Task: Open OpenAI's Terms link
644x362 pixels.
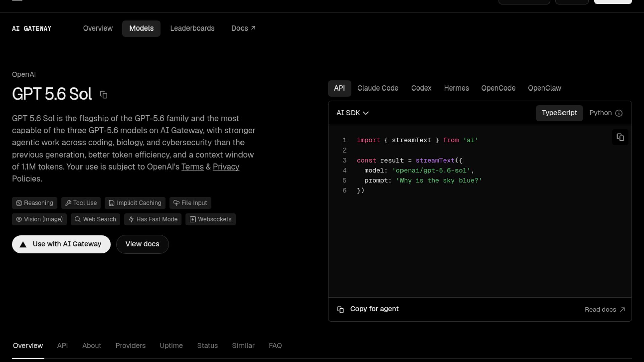Action: pyautogui.click(x=193, y=167)
